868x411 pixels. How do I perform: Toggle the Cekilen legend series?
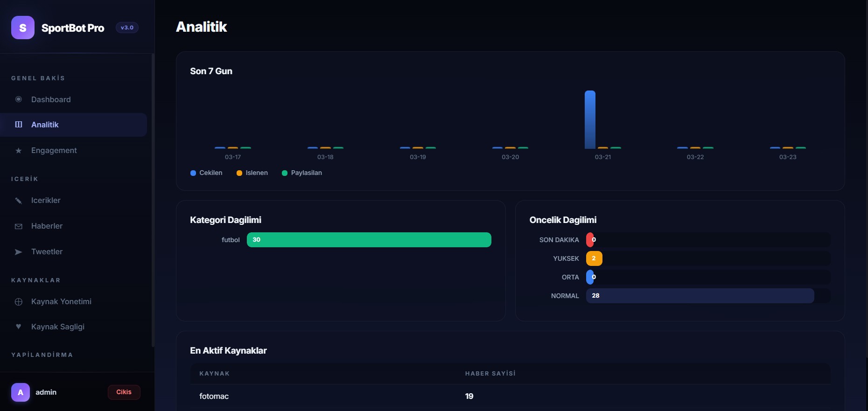click(206, 173)
